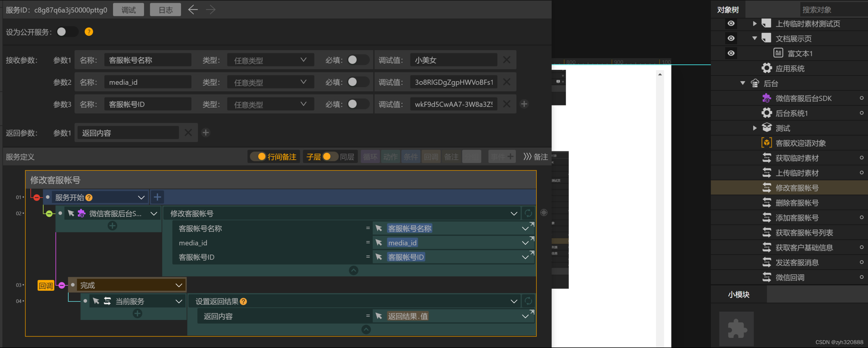Delete return parameter 返回内容 with X
This screenshot has width=868, height=348.
coord(188,133)
